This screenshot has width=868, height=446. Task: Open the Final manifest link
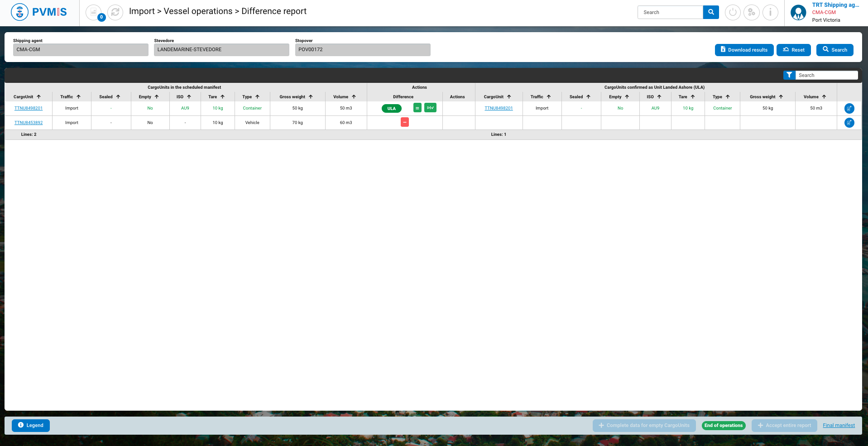click(839, 425)
